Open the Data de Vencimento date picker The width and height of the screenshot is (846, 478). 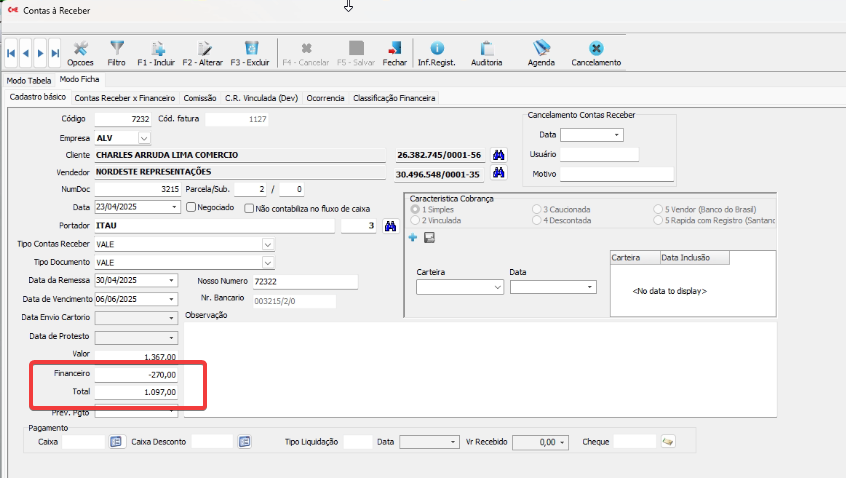click(172, 298)
